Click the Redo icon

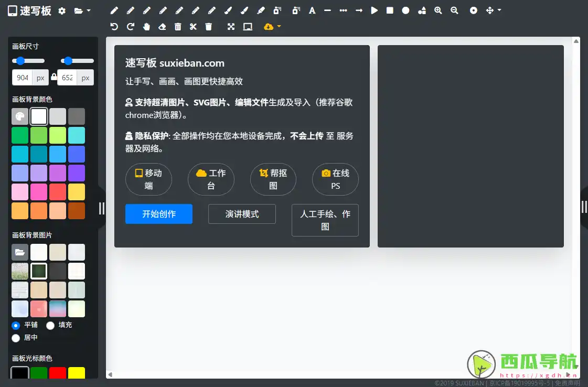pos(130,26)
